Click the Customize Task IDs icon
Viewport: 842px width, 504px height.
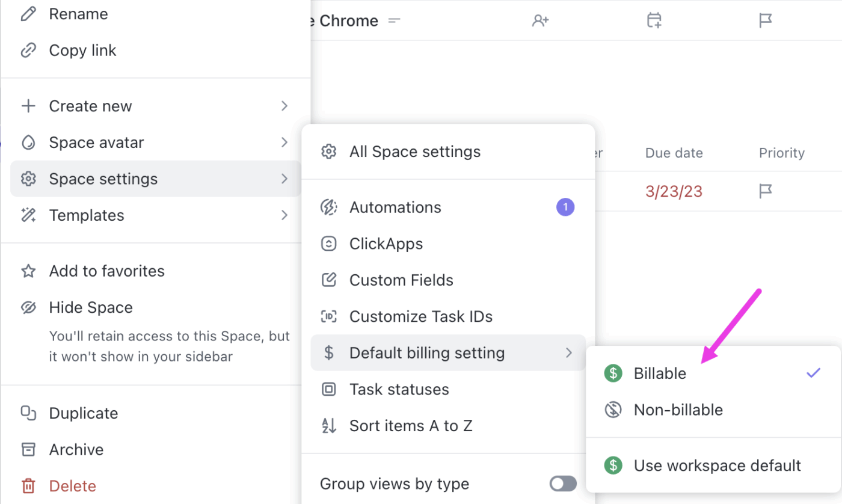click(x=328, y=316)
